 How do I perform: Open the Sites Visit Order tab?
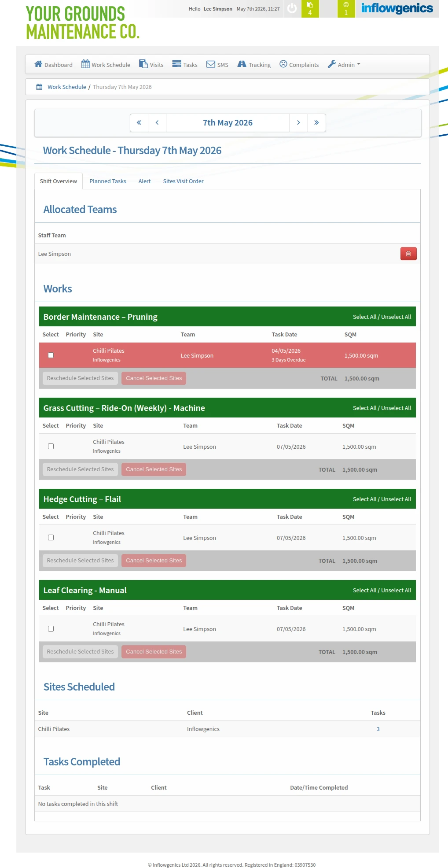coord(183,181)
